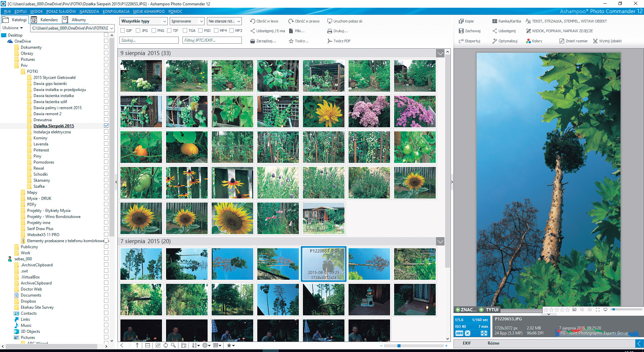The width and height of the screenshot is (644, 352).
Task: Toggle the MP4 filter checkbox
Action: [216, 31]
